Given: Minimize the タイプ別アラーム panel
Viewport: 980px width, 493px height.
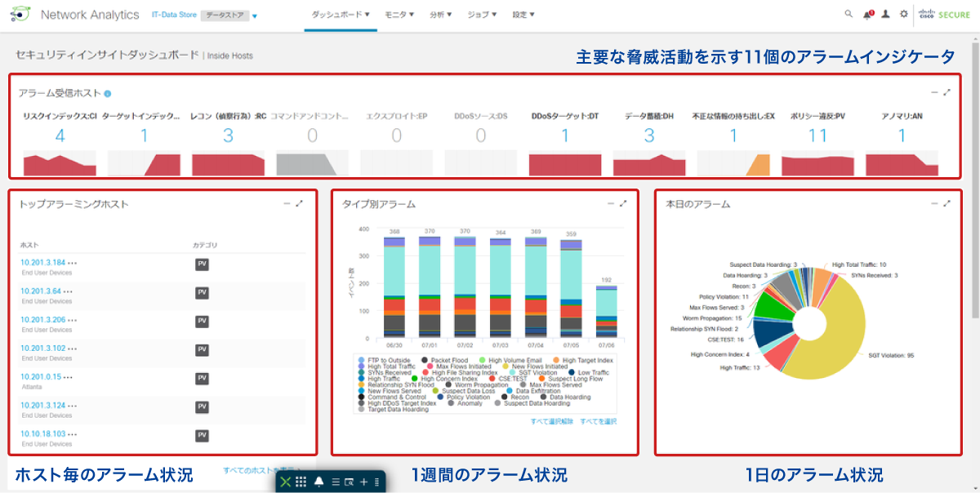Looking at the screenshot, I should click(611, 204).
